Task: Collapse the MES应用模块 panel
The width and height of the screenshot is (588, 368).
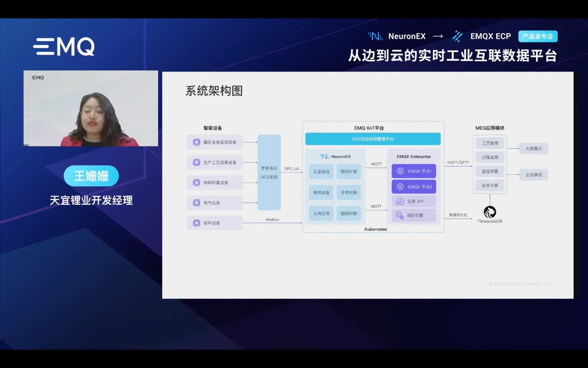Action: point(489,128)
